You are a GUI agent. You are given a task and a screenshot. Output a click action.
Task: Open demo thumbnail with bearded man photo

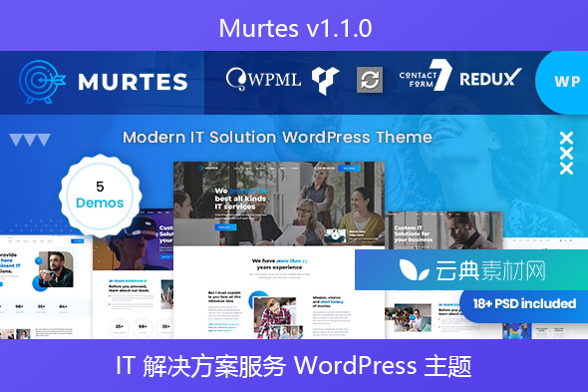pyautogui.click(x=46, y=287)
